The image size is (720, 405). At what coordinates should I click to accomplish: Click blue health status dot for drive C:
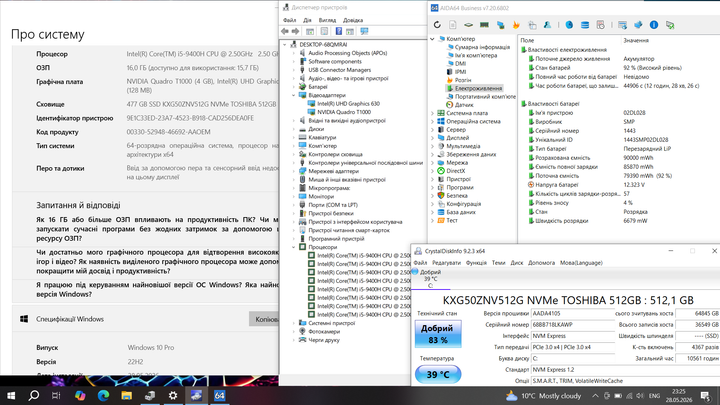pos(415,271)
